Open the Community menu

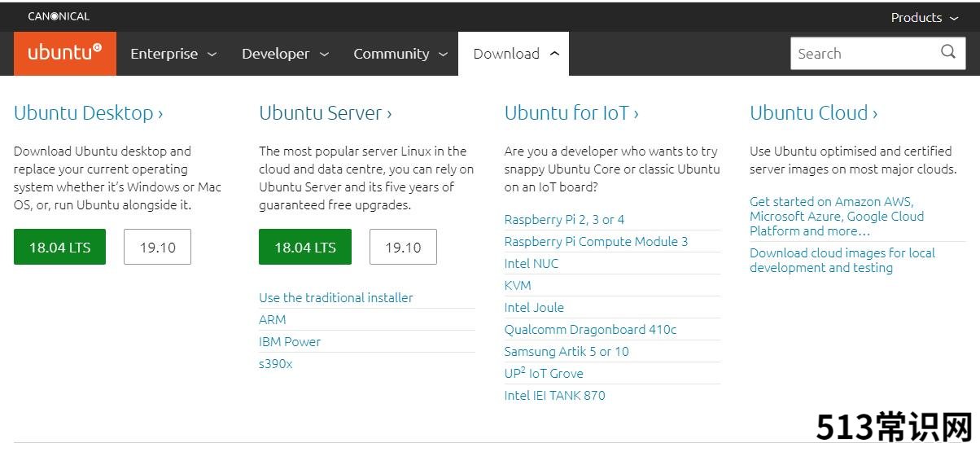tap(400, 54)
